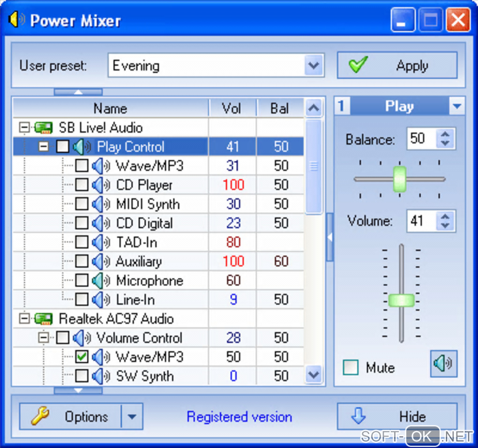Click the MIDI Synth speaker icon
The image size is (478, 448).
(101, 204)
